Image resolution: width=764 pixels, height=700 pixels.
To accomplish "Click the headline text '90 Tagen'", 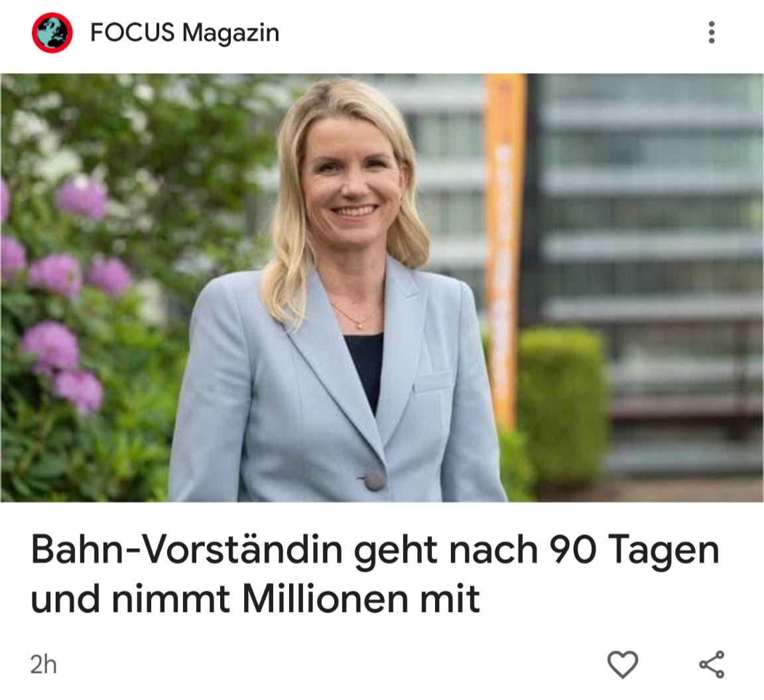I will click(x=635, y=551).
